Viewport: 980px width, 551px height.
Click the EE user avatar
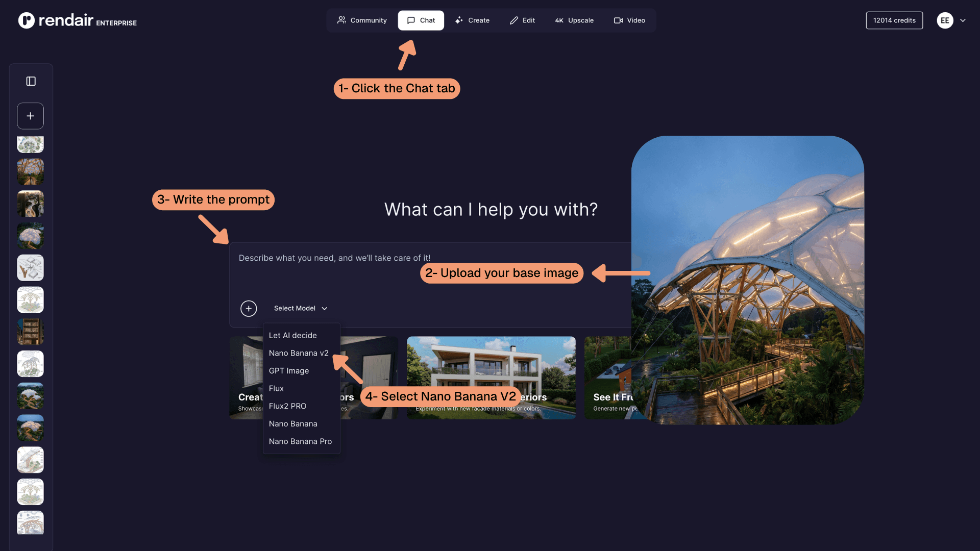(x=945, y=20)
